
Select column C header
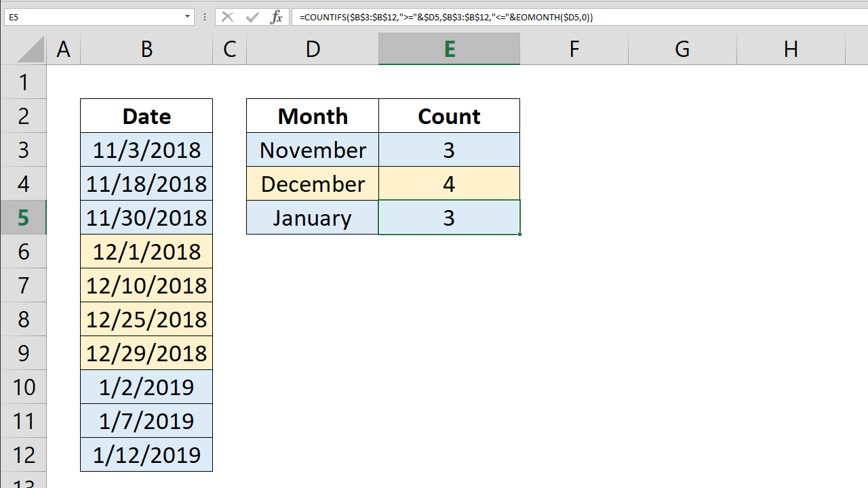click(230, 49)
